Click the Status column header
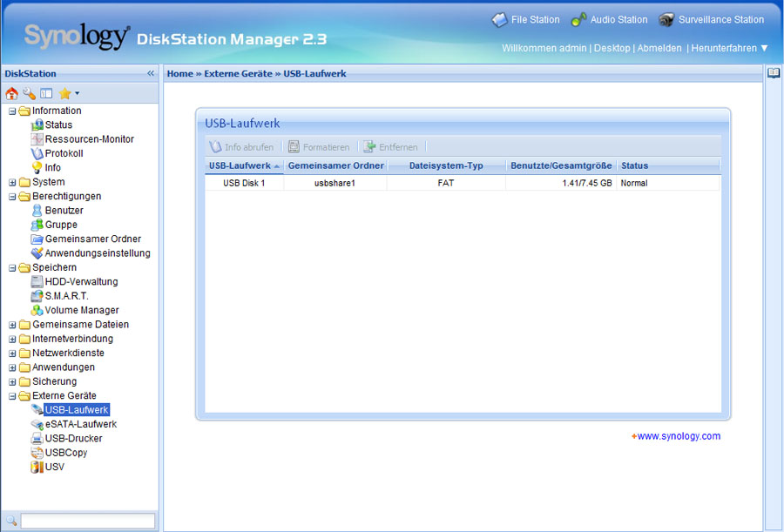The height and width of the screenshot is (532, 784). click(668, 166)
